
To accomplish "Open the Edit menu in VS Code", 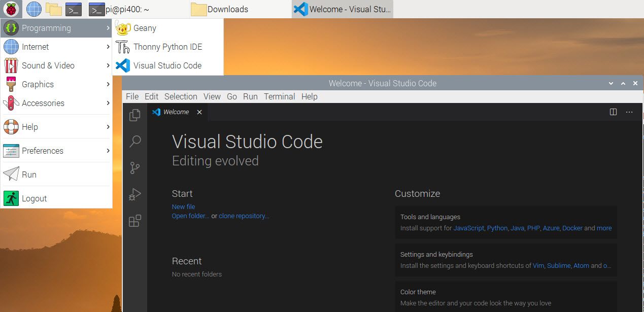I will 151,96.
